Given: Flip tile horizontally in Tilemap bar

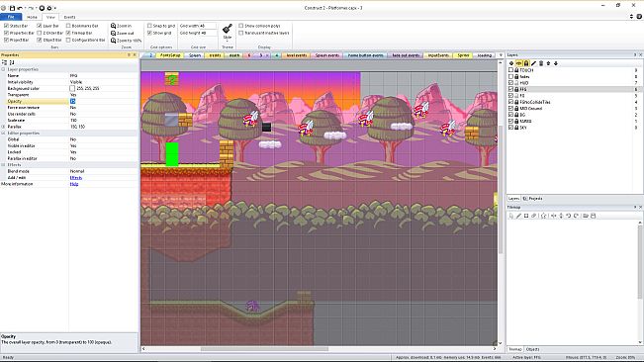Looking at the screenshot, I should coord(553,216).
